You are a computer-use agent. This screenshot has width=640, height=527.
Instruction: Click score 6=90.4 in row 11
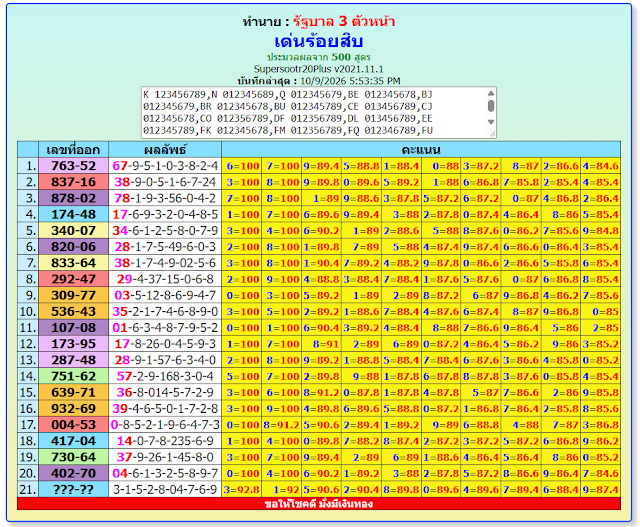322,327
